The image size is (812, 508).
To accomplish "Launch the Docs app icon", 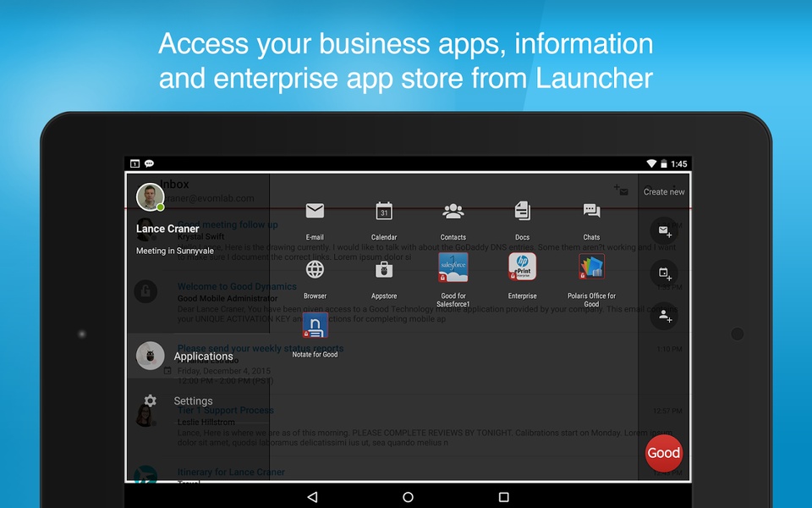I will [x=522, y=211].
